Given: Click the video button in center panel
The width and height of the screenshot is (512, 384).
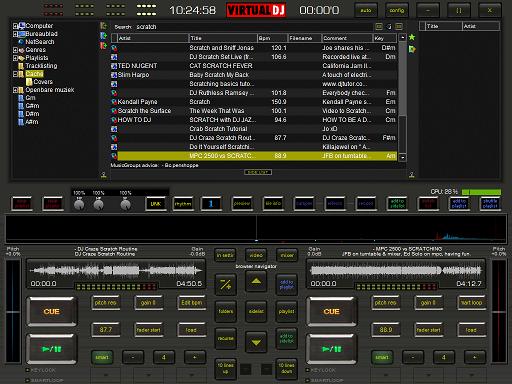Looking at the screenshot, I should [x=256, y=255].
